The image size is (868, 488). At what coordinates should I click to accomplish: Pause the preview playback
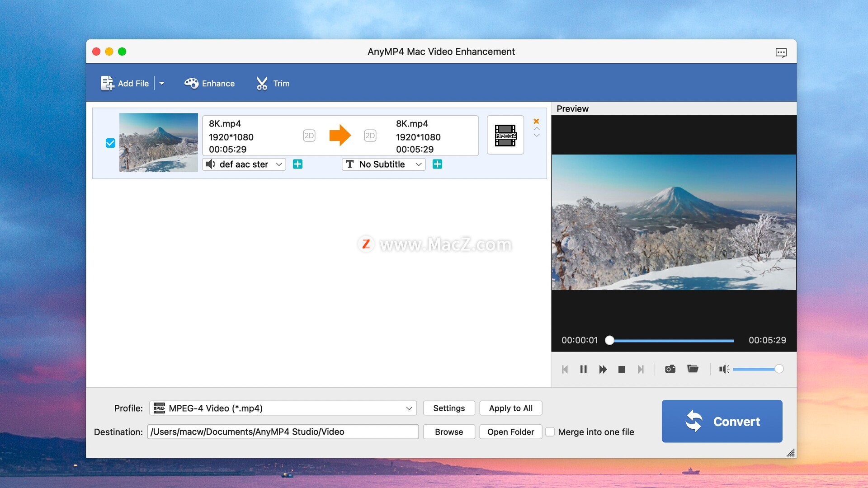[x=583, y=370]
